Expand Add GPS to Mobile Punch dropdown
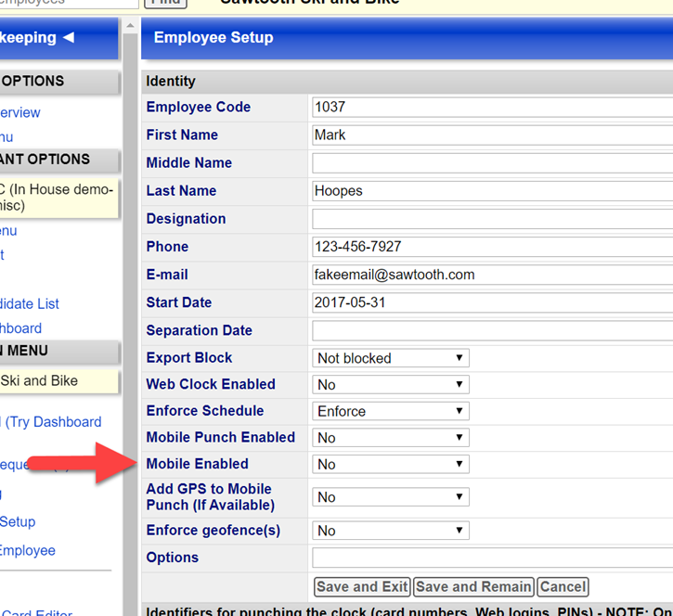The width and height of the screenshot is (673, 616). 391,498
